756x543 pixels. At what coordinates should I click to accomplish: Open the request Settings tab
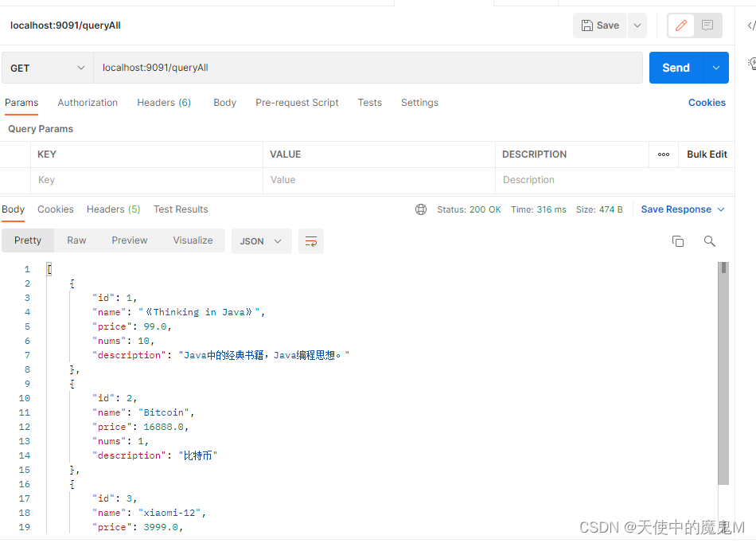click(419, 103)
